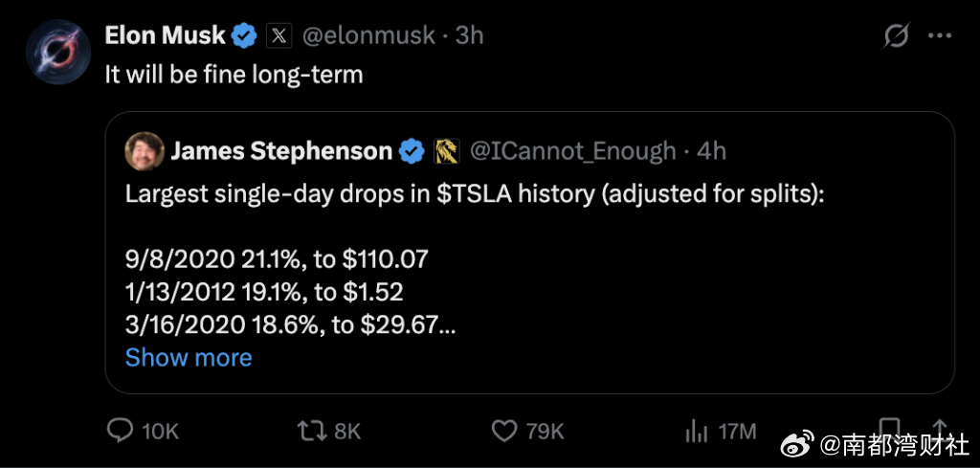
Task: Open the quoted tweet text body
Action: point(476,259)
